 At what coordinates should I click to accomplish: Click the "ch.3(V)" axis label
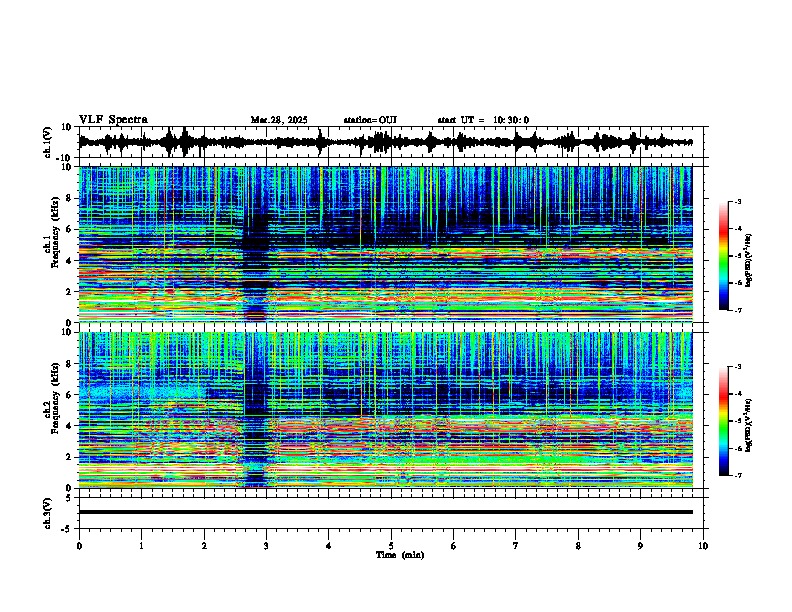[48, 514]
